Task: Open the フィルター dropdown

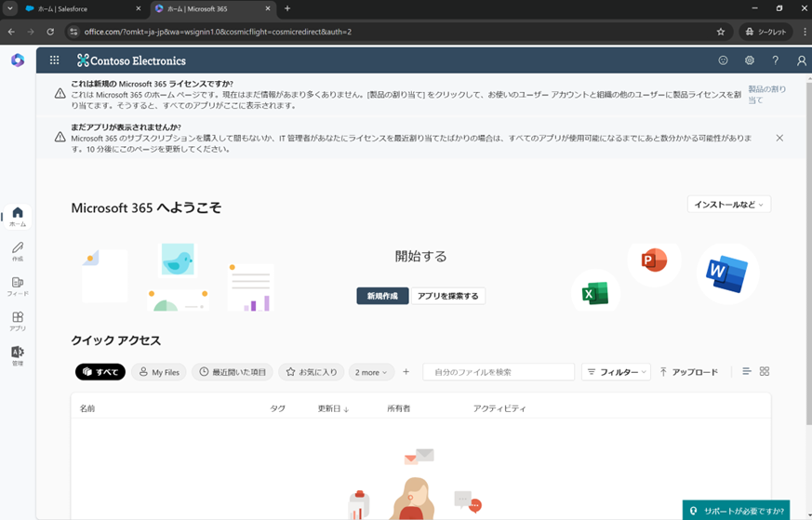Action: [617, 372]
